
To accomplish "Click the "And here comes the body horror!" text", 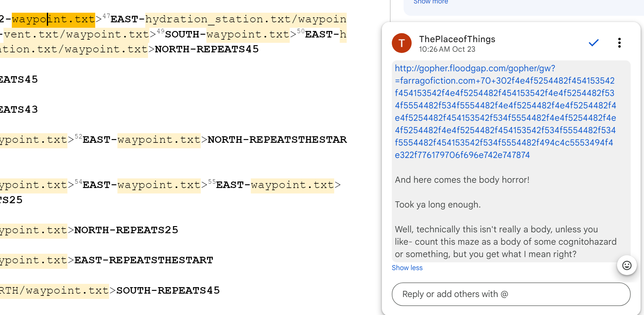I will (462, 180).
